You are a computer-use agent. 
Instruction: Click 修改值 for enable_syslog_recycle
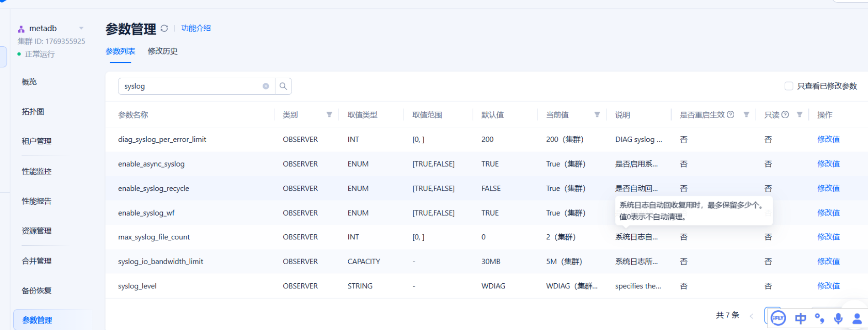828,188
